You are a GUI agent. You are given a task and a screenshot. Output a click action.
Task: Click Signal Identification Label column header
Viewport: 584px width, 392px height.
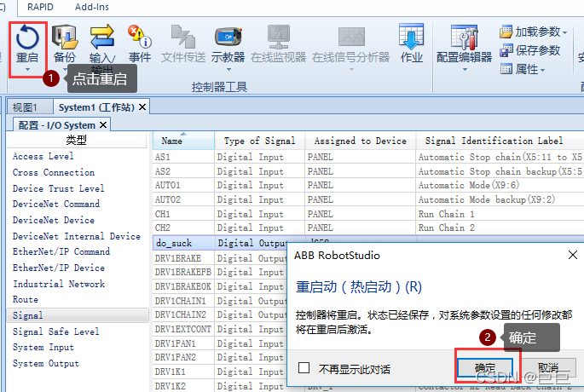click(500, 141)
